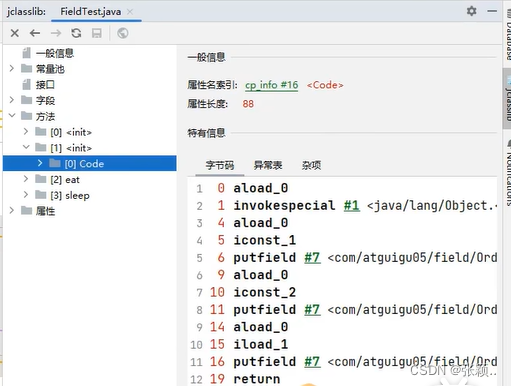This screenshot has width=511, height=386.
Task: Open the browser globe icon in the toolbar
Action: (x=123, y=33)
